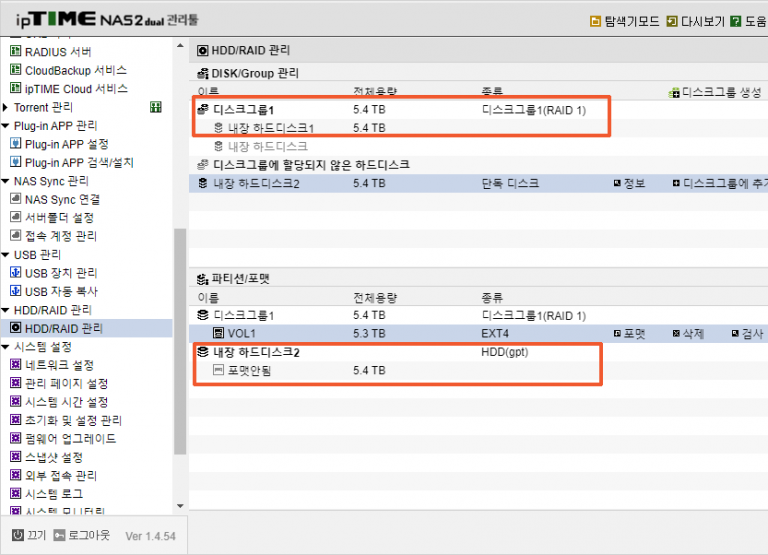Click the power icon next to 끄기
Screen dimensions: 768x555
click(18, 535)
